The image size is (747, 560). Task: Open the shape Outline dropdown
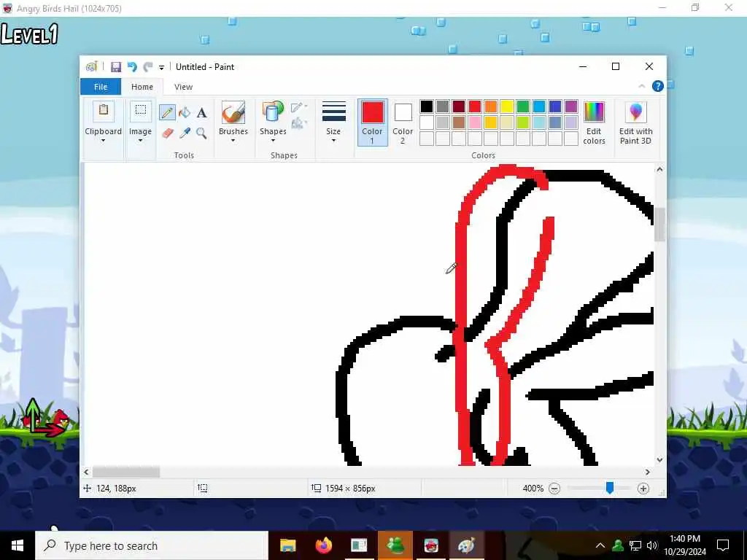(298, 107)
